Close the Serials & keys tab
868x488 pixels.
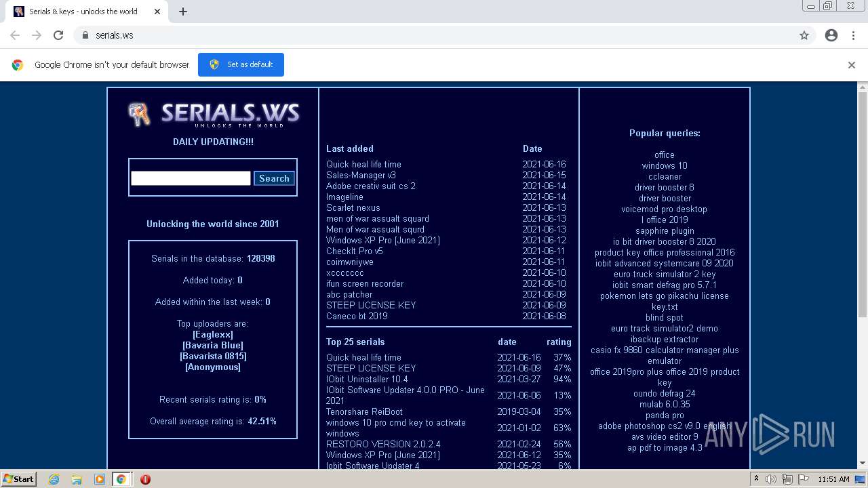tap(157, 12)
